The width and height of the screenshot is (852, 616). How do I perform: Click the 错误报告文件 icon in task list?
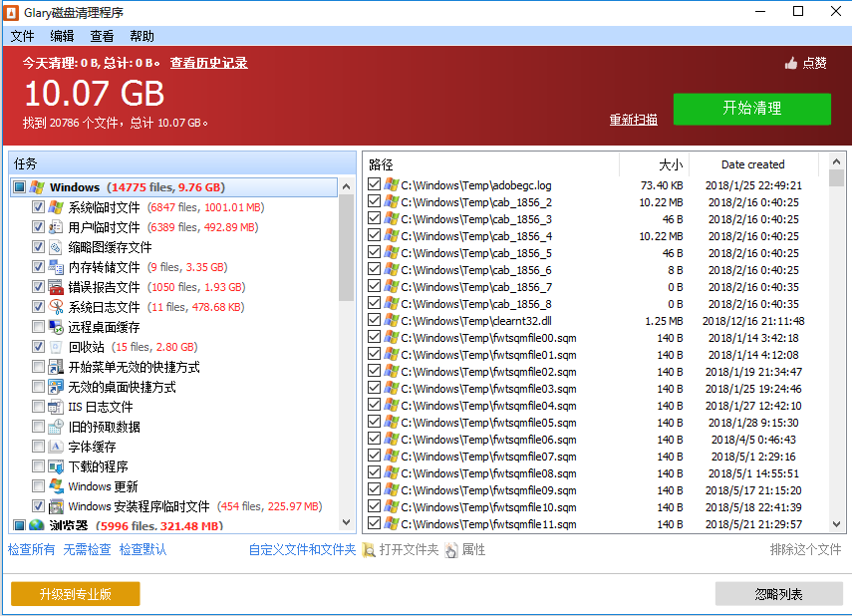coord(56,287)
